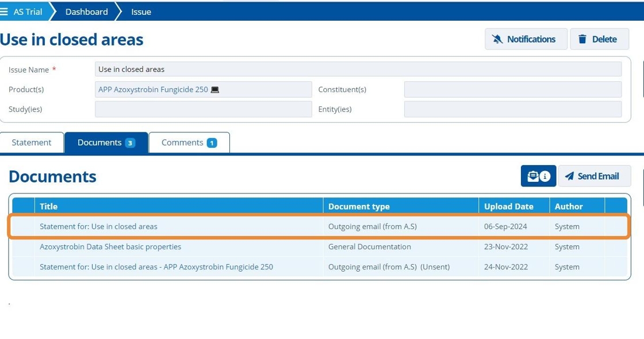Image resolution: width=644 pixels, height=339 pixels.
Task: Click the trash can Delete icon
Action: click(582, 39)
